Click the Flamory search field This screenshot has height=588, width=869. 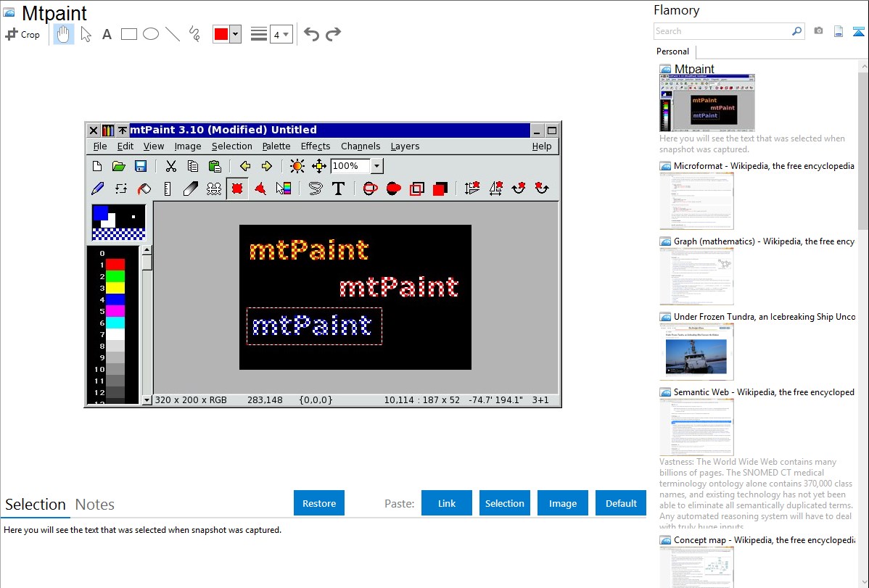(722, 31)
